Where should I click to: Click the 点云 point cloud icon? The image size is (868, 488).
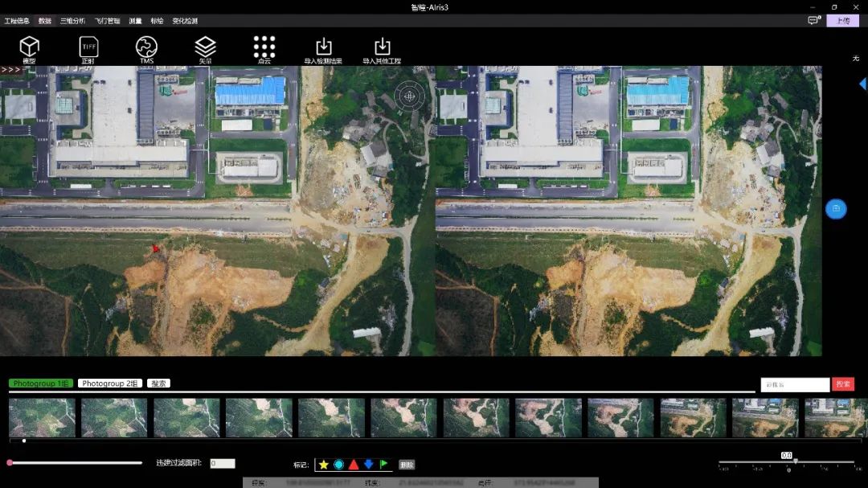click(x=264, y=47)
